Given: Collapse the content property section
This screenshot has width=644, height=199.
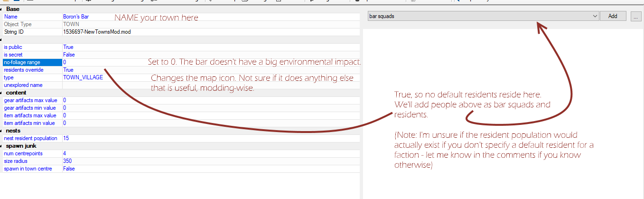Looking at the screenshot, I should coord(2,93).
